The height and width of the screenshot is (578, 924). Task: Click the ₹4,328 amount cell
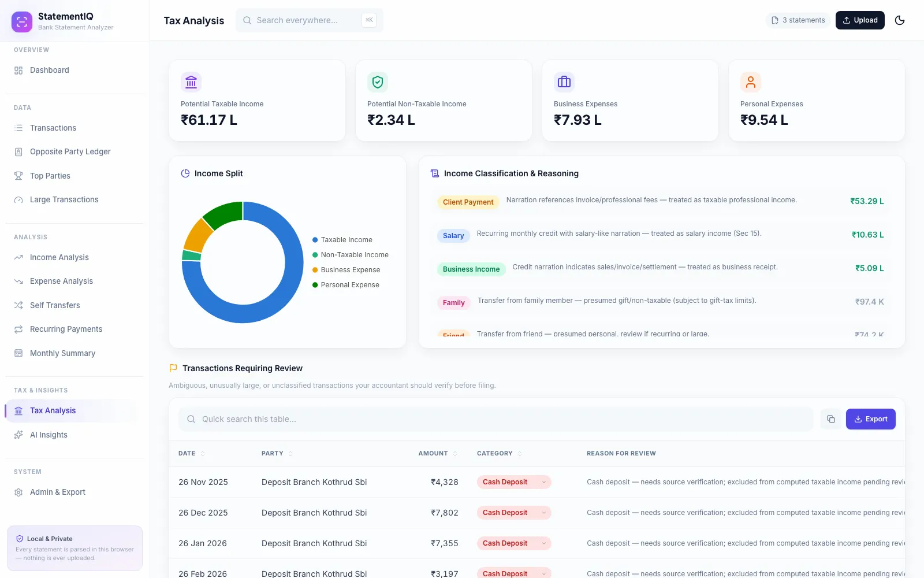pyautogui.click(x=445, y=482)
